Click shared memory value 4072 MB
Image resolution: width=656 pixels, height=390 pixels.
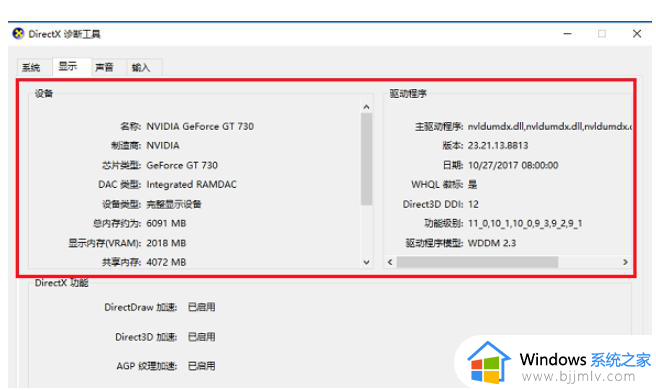(x=166, y=262)
